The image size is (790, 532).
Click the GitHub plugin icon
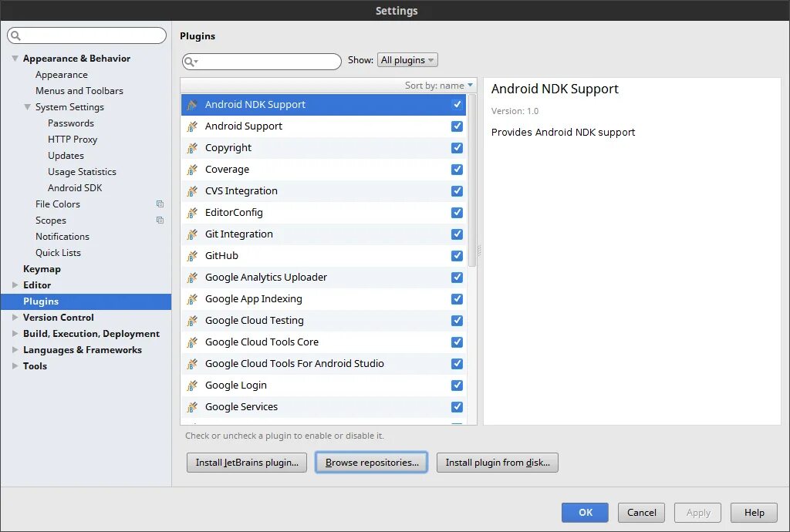(192, 256)
